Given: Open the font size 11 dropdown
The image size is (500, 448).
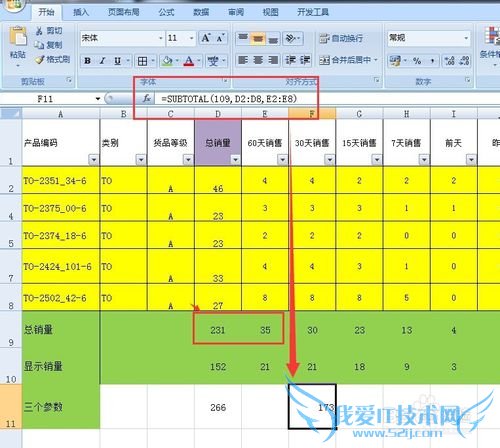Looking at the screenshot, I should pos(191,38).
